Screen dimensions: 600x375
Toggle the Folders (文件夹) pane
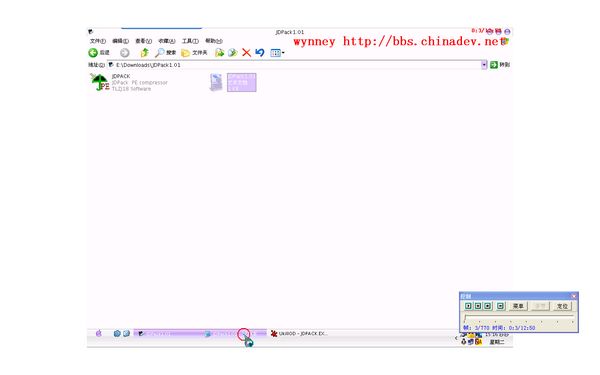pos(194,53)
